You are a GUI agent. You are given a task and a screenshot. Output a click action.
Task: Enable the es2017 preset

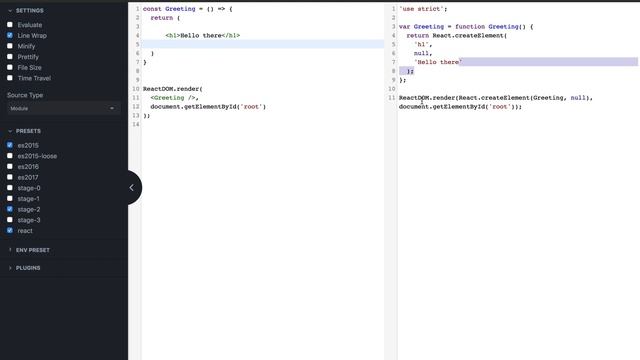(x=10, y=177)
